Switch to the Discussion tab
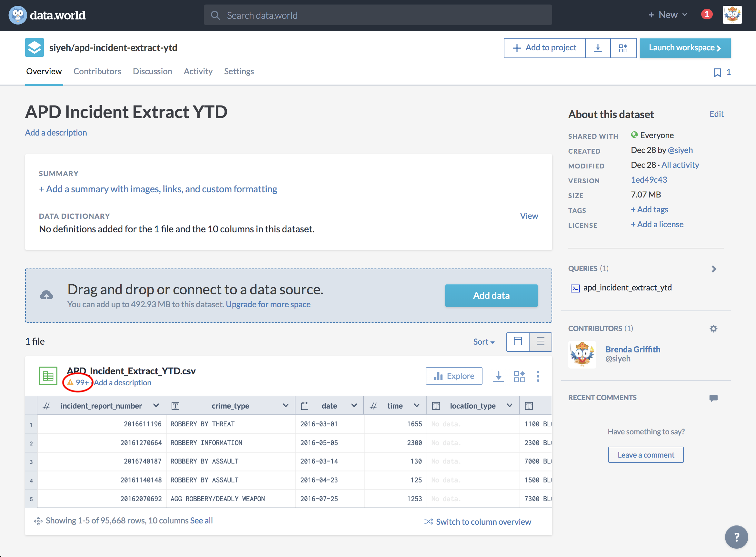Screen dimensions: 756x557 [x=152, y=71]
